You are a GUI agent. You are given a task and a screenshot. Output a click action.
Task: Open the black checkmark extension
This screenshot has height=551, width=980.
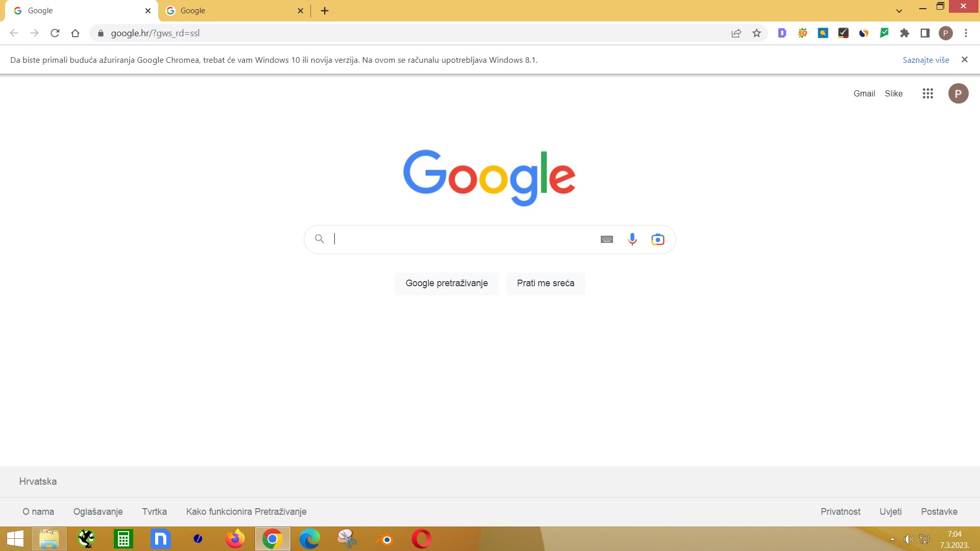click(843, 33)
